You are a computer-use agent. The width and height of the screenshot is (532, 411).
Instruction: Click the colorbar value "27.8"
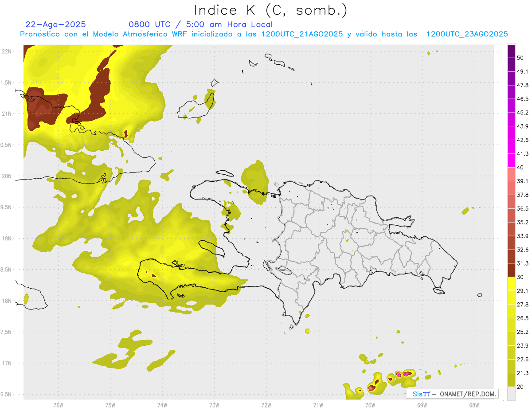click(523, 305)
